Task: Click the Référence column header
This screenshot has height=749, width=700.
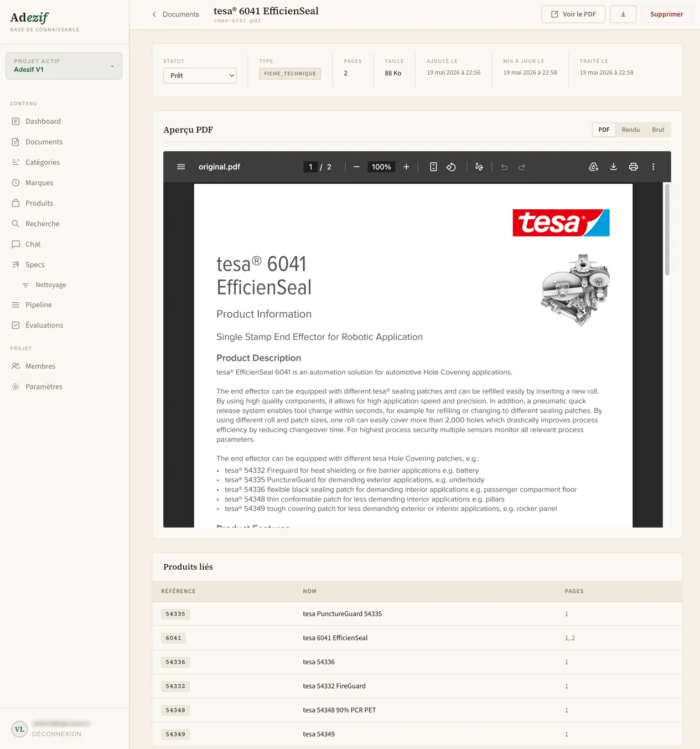Action: coord(178,591)
